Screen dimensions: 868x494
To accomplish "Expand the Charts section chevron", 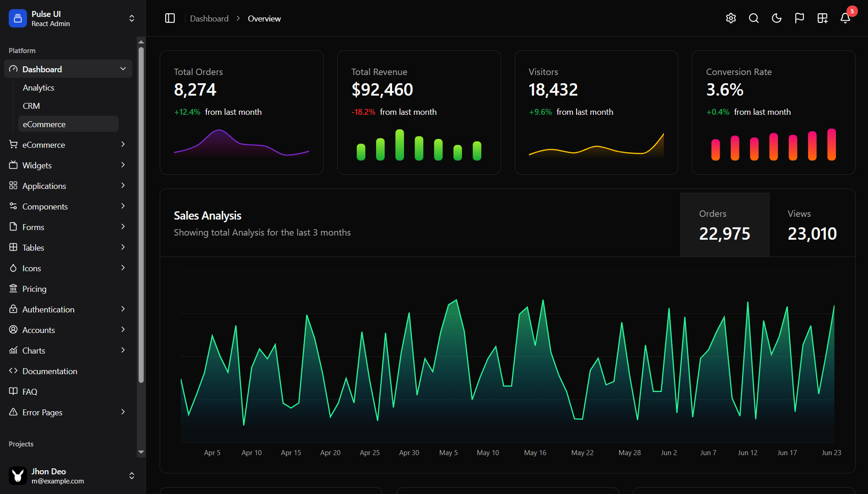I will point(123,350).
